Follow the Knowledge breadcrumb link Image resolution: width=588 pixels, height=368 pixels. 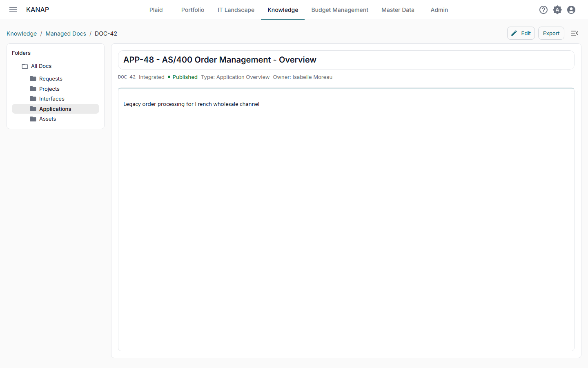[22, 34]
